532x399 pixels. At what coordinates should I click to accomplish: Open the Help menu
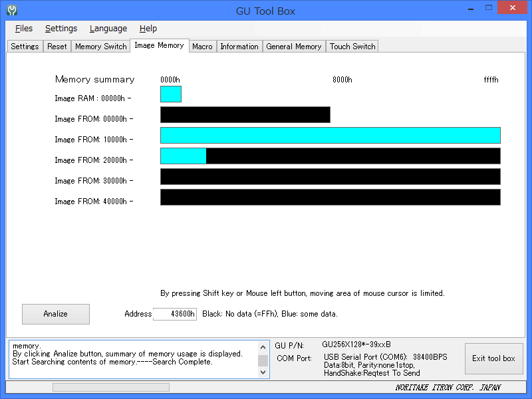[148, 29]
